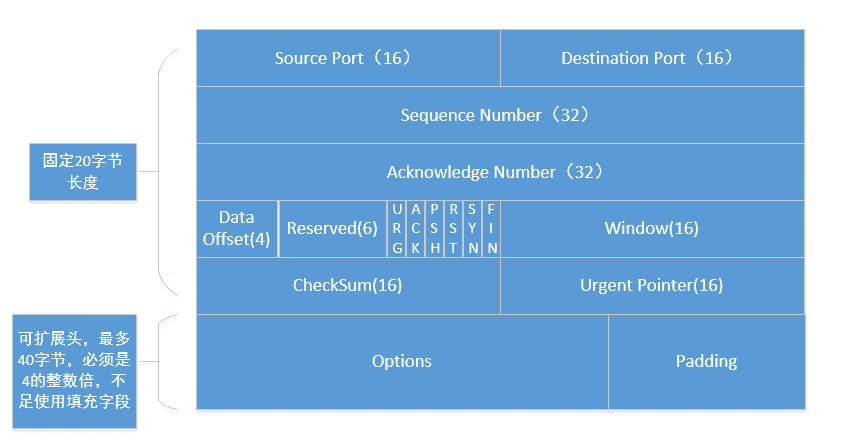Click the Sequence Number (32) row
Screen dimensions: 844x446
(x=500, y=115)
